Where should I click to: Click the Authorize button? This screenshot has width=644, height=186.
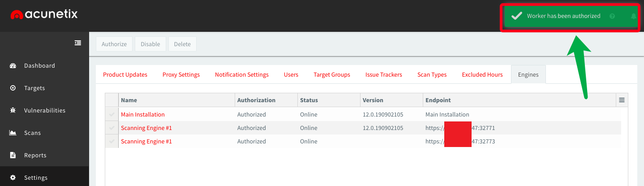click(x=114, y=44)
